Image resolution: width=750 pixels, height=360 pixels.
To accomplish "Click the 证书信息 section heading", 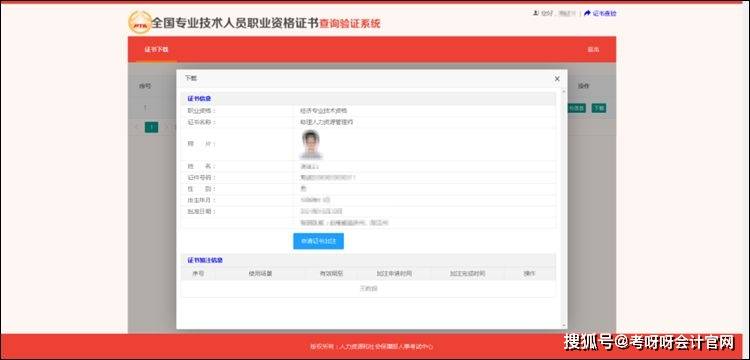I will [199, 99].
